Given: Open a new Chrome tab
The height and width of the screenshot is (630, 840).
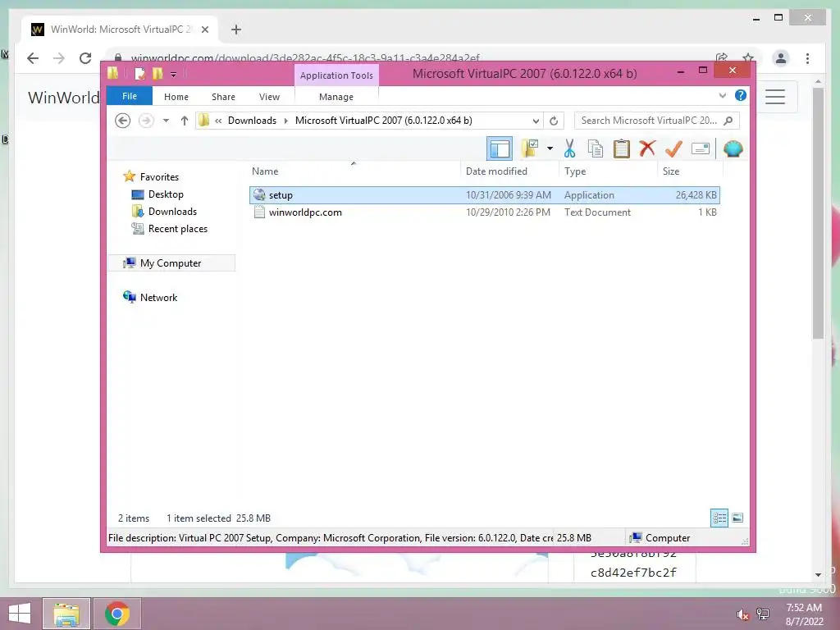Looking at the screenshot, I should pos(235,30).
